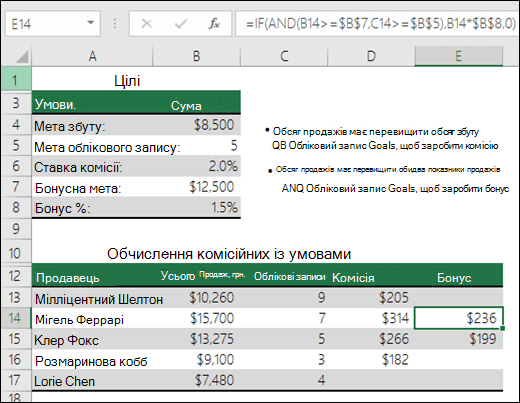520x403 pixels.
Task: Select row 17 header
Action: point(16,380)
